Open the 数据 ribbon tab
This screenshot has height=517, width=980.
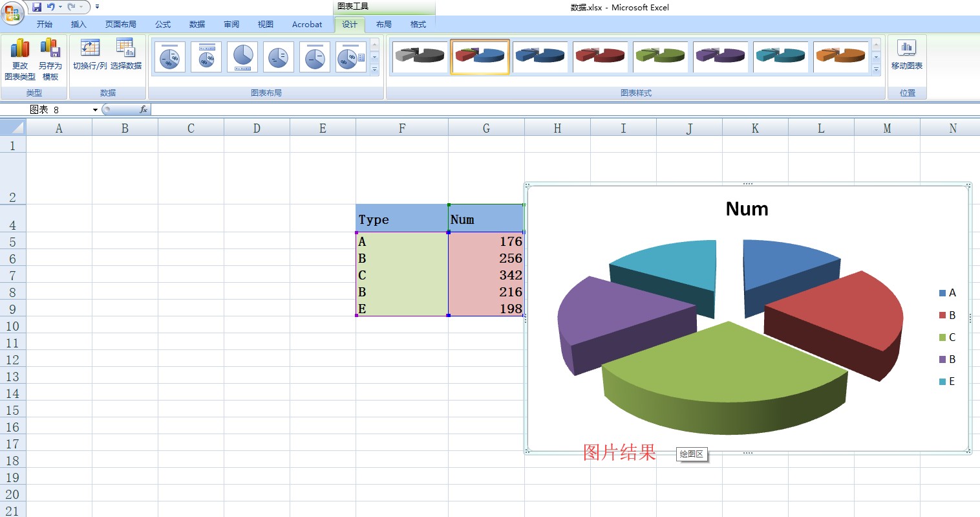click(197, 25)
